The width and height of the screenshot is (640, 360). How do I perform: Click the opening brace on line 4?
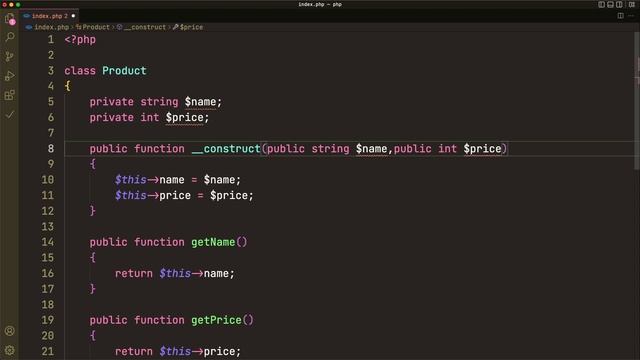[67, 86]
